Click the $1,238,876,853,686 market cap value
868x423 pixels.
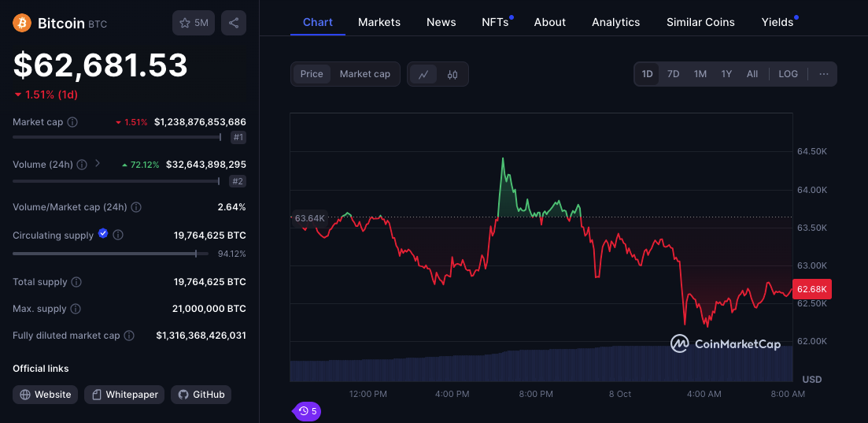click(x=200, y=122)
